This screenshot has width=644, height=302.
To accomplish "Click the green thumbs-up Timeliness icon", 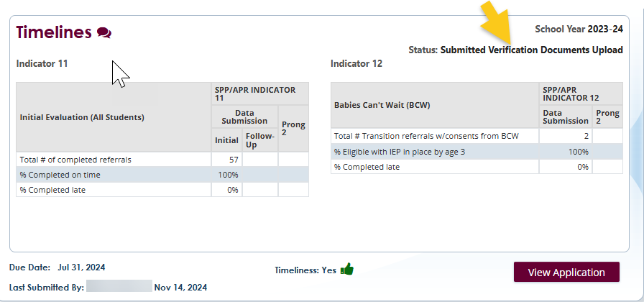I will pyautogui.click(x=347, y=270).
